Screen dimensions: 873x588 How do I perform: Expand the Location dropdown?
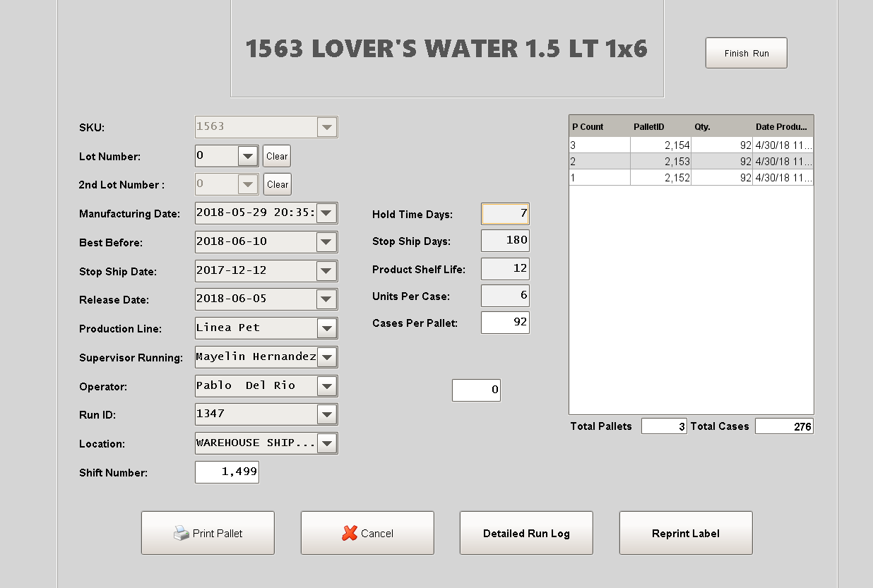click(x=326, y=443)
